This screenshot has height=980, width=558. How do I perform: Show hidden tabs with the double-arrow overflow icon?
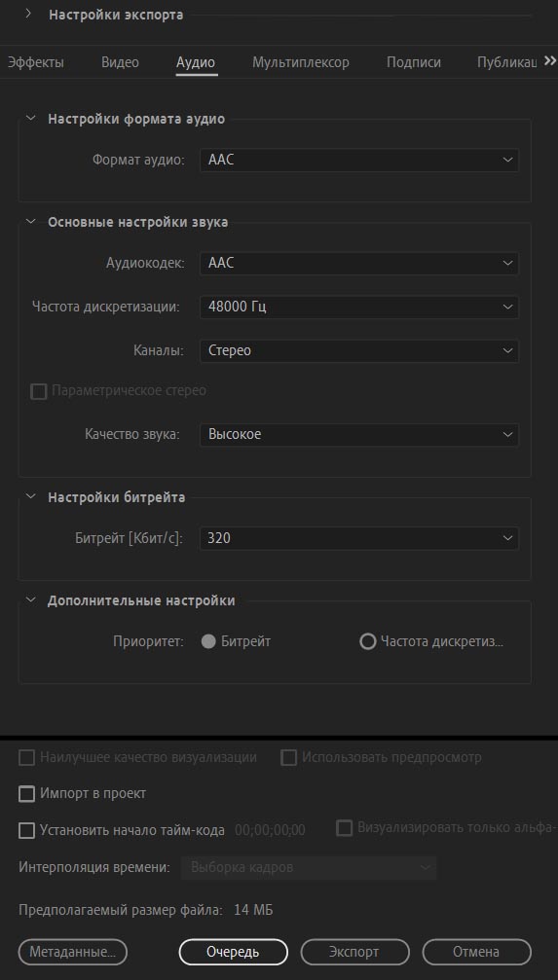pyautogui.click(x=550, y=60)
